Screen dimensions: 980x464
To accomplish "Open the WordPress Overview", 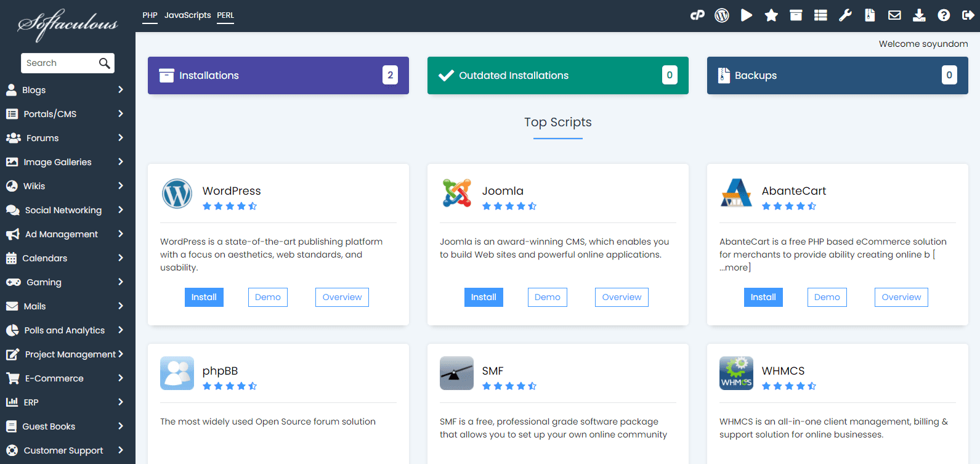I will (x=342, y=297).
